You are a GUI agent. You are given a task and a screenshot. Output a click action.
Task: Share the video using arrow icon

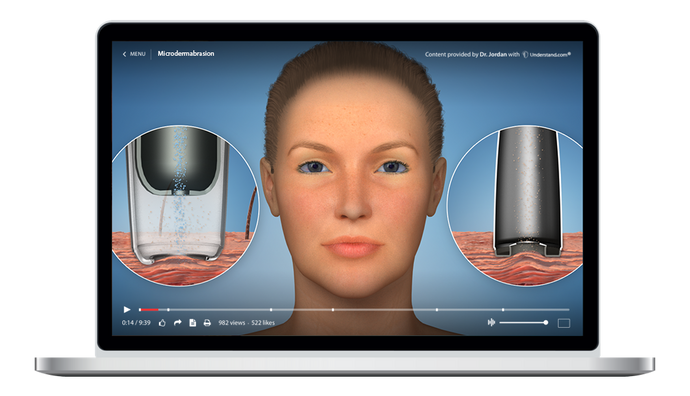coord(177,323)
